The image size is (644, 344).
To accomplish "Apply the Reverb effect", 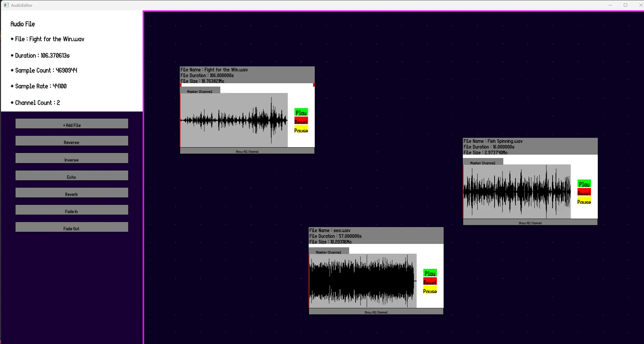I will (72, 193).
